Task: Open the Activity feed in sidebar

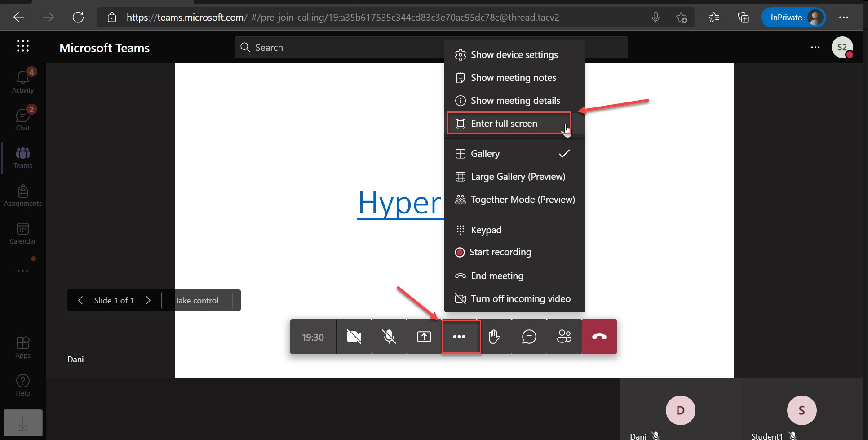Action: coord(23,81)
